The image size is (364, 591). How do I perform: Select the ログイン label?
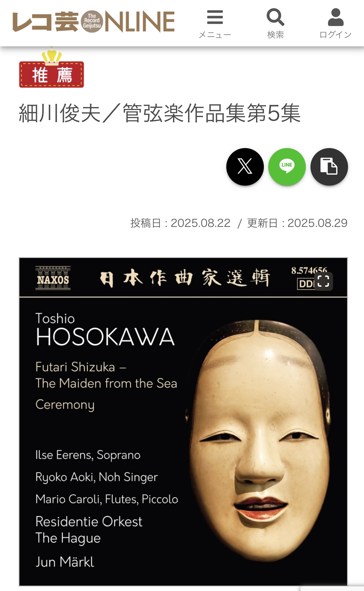pos(336,35)
